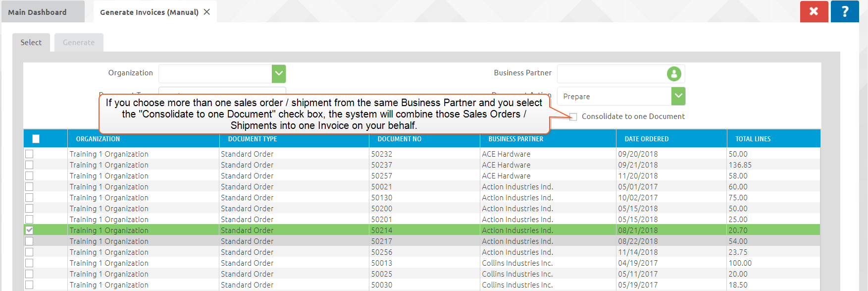868x291 pixels.
Task: Enable Consolidate to one Document checkbox
Action: click(573, 117)
